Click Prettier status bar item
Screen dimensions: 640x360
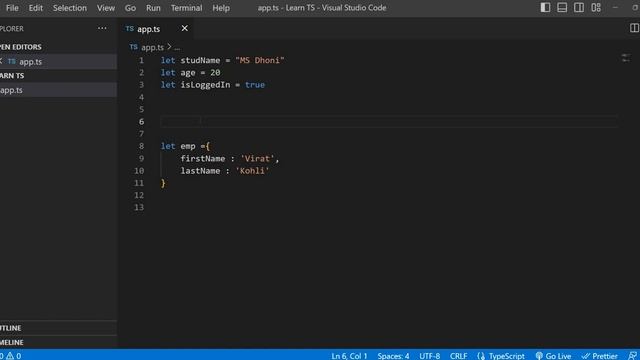[600, 356]
